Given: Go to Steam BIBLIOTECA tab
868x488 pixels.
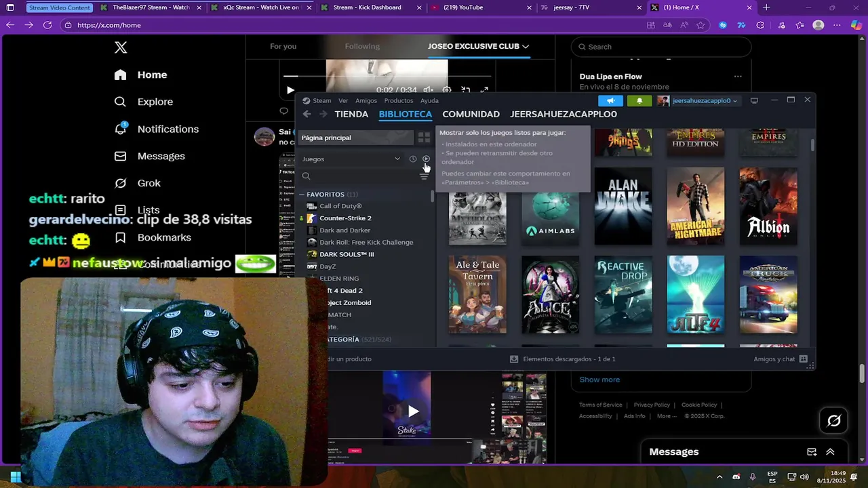Looking at the screenshot, I should pos(406,114).
